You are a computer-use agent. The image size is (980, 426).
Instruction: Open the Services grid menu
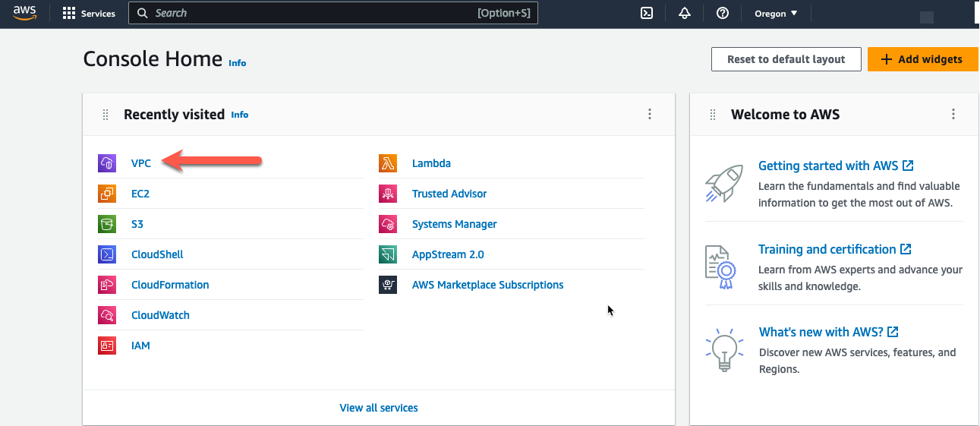89,13
